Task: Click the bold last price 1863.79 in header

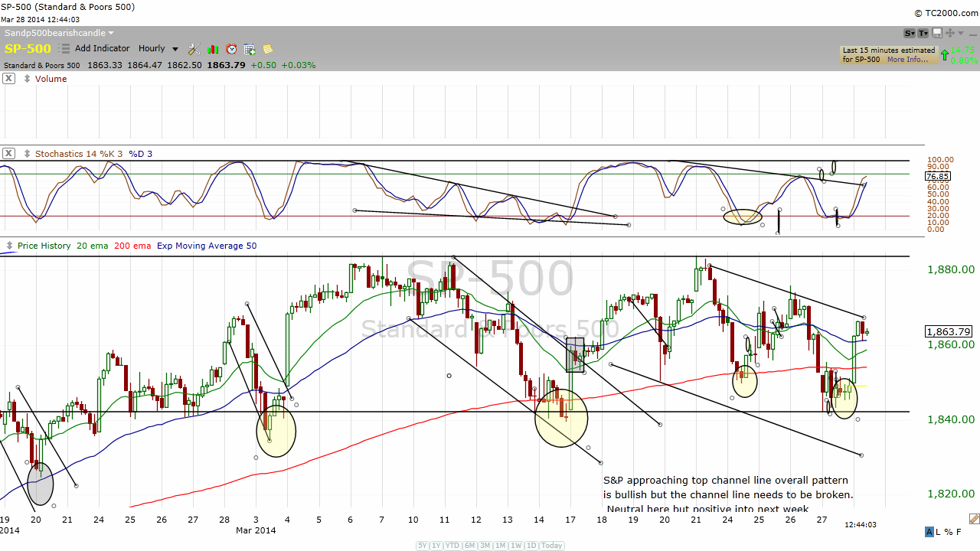Action: [x=226, y=65]
